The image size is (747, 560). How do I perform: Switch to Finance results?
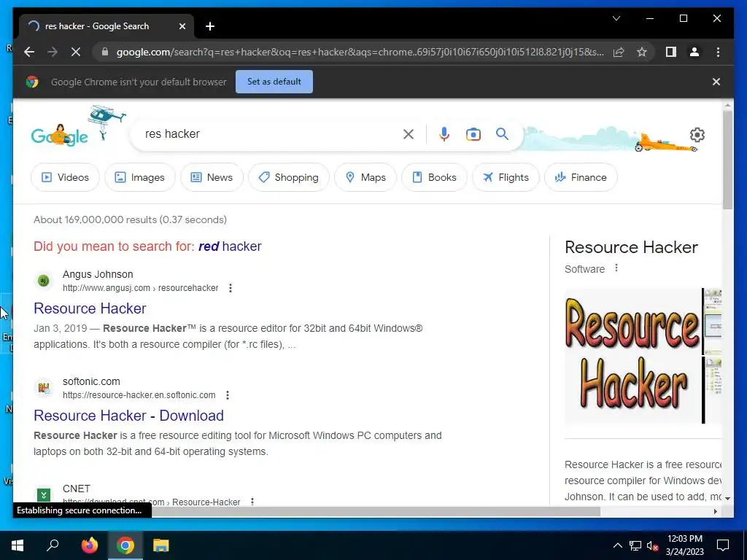581,177
